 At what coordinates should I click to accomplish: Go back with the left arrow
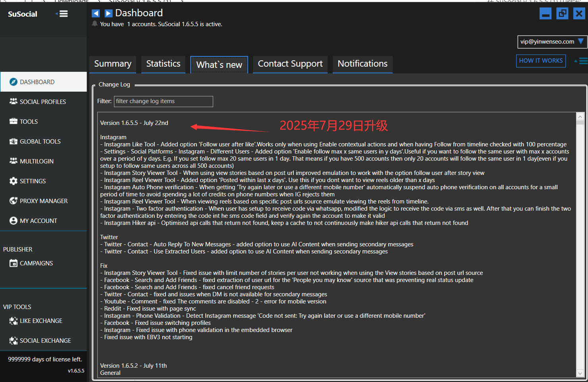coord(96,13)
